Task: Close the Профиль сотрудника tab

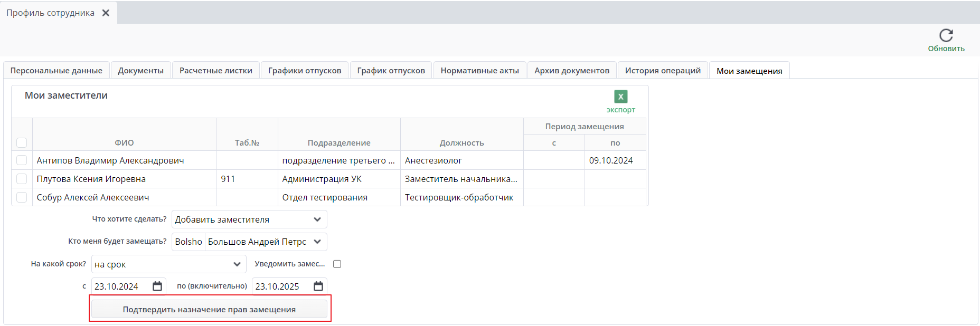Action: tap(106, 13)
